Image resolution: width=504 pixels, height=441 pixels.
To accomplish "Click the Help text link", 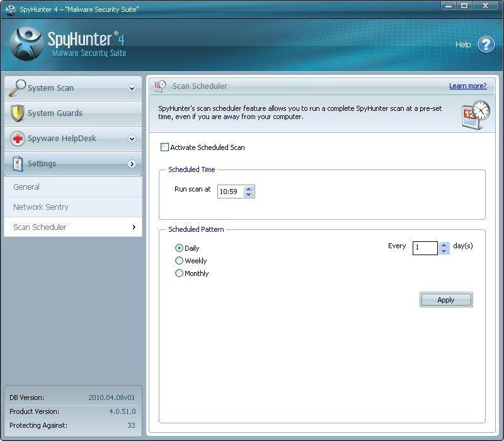I will [x=463, y=44].
